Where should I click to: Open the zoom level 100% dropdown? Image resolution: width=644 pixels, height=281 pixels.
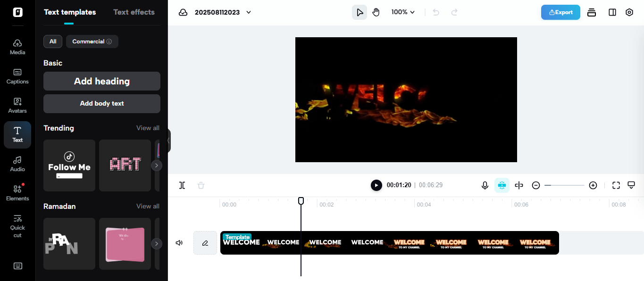402,12
